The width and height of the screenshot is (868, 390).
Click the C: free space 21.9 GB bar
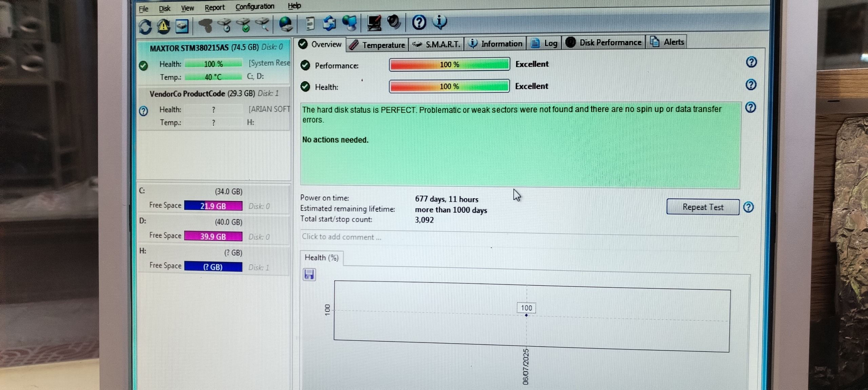coord(213,206)
